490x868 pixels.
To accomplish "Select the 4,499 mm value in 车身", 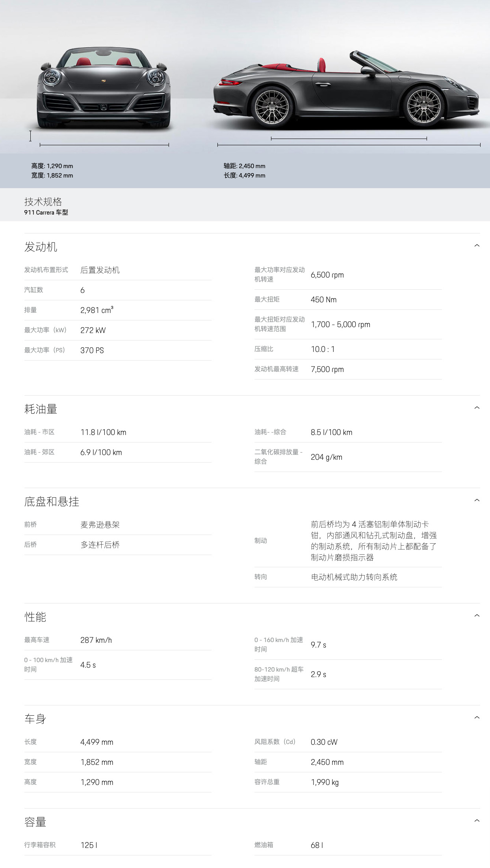I will (97, 742).
